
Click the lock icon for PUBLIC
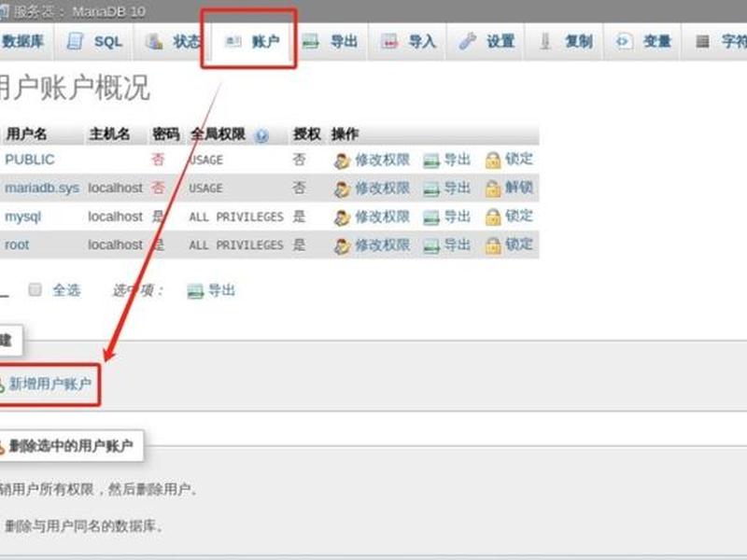pos(493,161)
